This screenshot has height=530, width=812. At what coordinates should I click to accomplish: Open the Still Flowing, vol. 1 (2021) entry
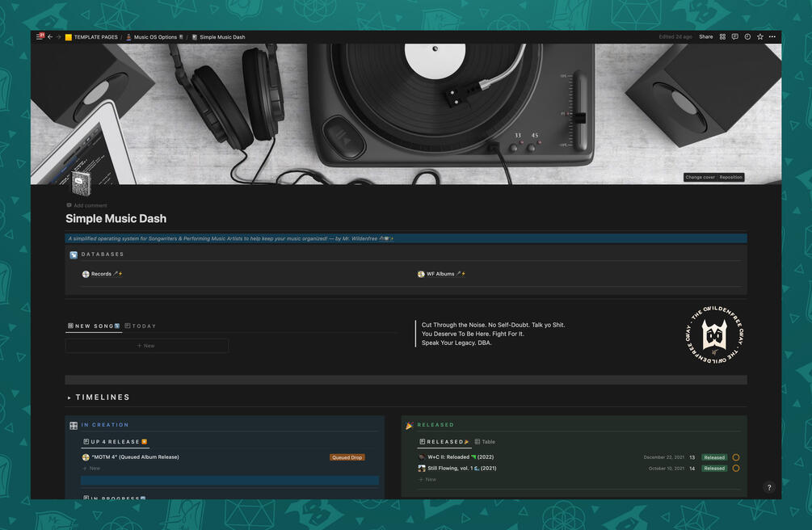point(462,469)
